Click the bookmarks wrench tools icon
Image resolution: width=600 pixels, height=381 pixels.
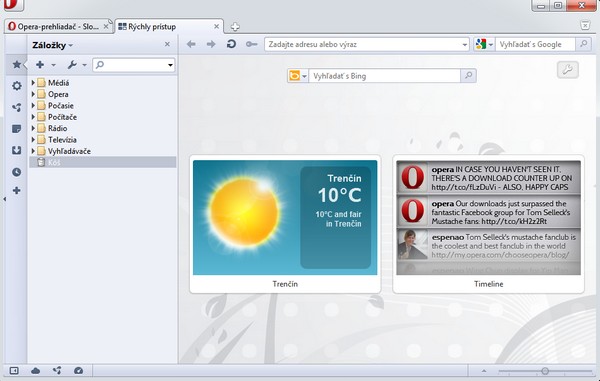tap(72, 65)
